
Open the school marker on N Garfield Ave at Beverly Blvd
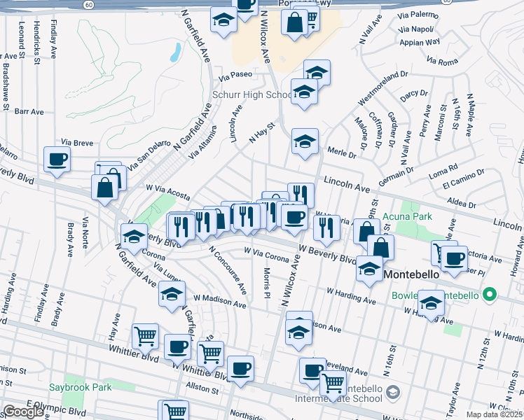pos(134,239)
